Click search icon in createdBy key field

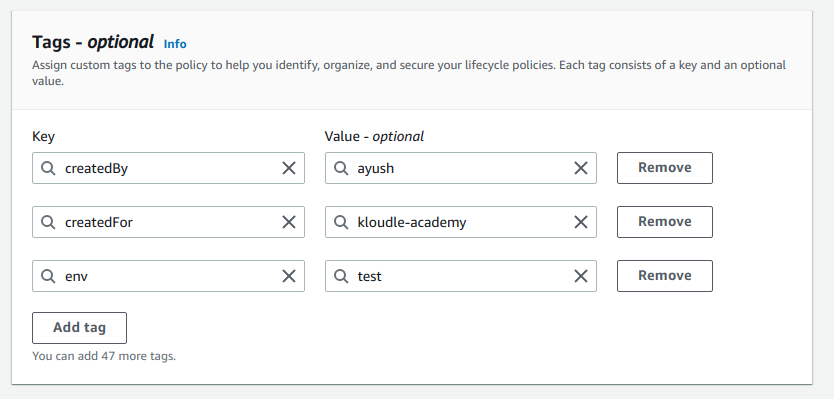coord(48,168)
